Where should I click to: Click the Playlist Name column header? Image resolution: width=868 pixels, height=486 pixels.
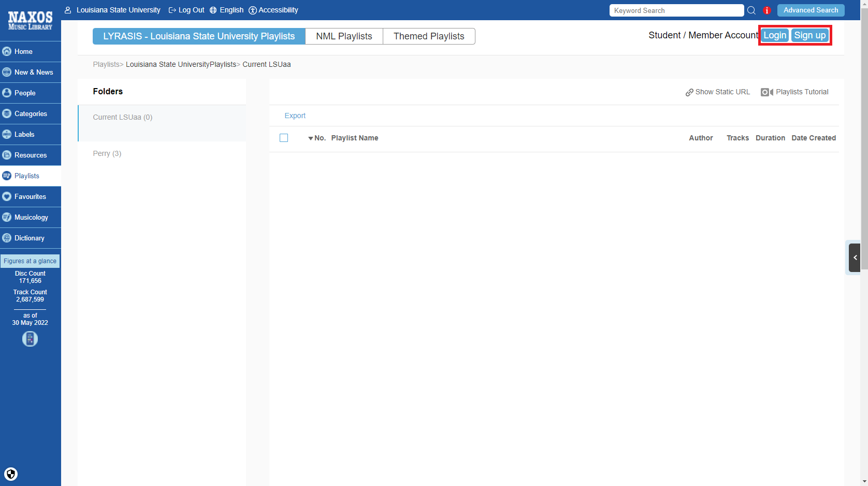coord(355,138)
